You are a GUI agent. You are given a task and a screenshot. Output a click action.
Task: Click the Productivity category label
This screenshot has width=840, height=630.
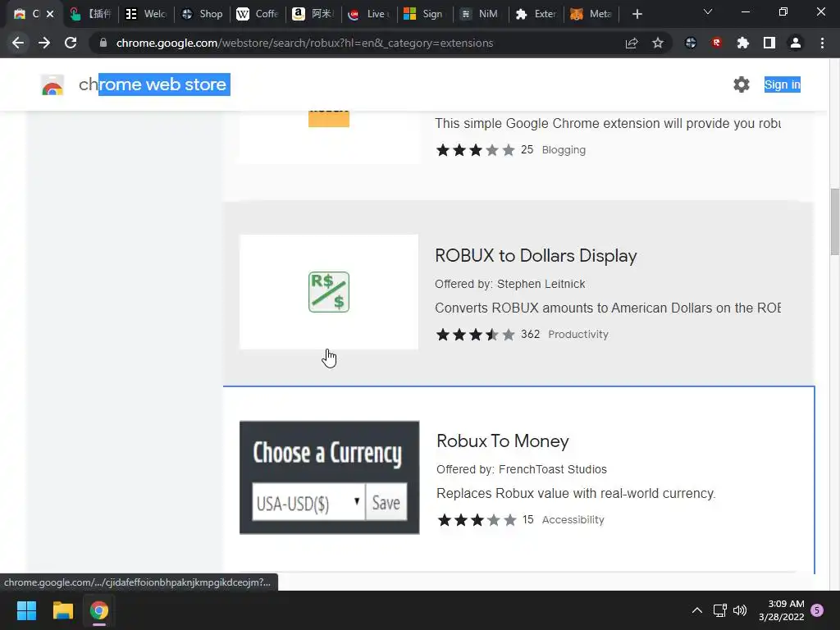point(578,335)
